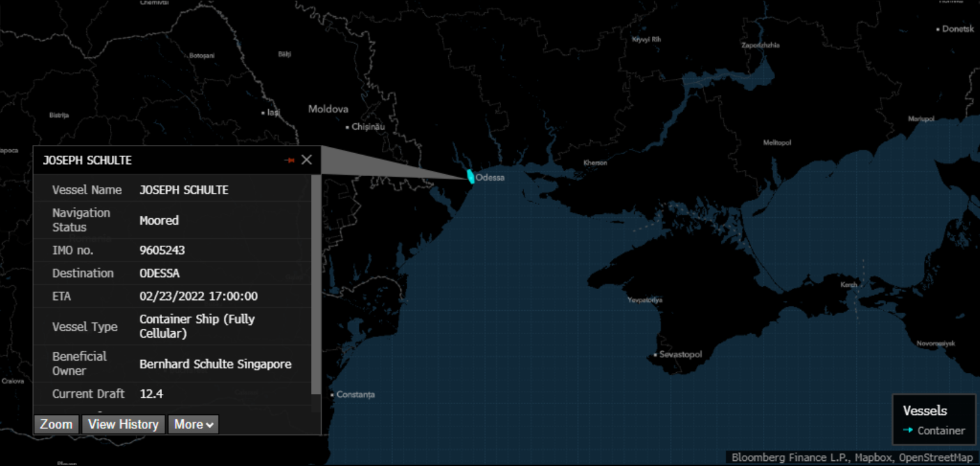Select the ETA value 02/23/2022 17:00:00
980x466 pixels.
click(199, 296)
